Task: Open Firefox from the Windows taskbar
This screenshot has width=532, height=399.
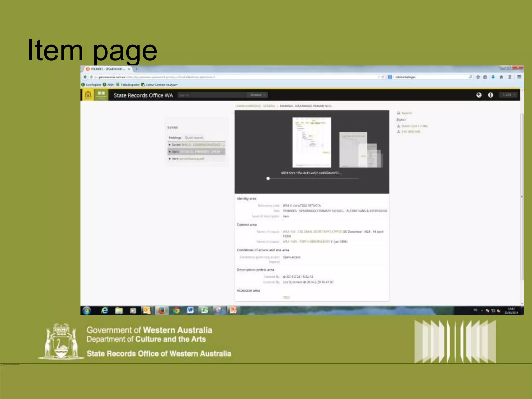Action: pyautogui.click(x=162, y=310)
